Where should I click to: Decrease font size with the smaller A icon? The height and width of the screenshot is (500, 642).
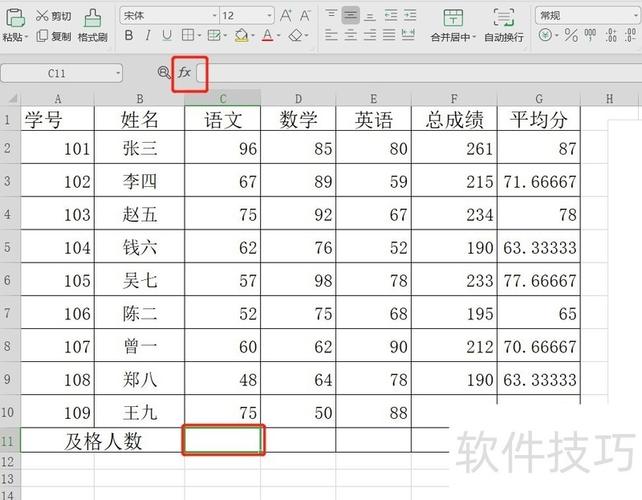point(305,16)
